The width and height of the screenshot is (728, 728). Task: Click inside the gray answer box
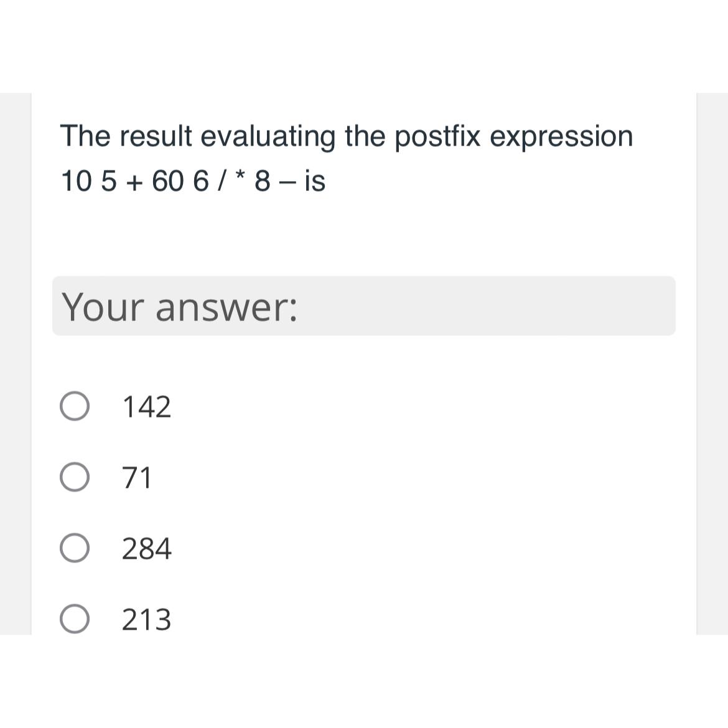(x=363, y=306)
